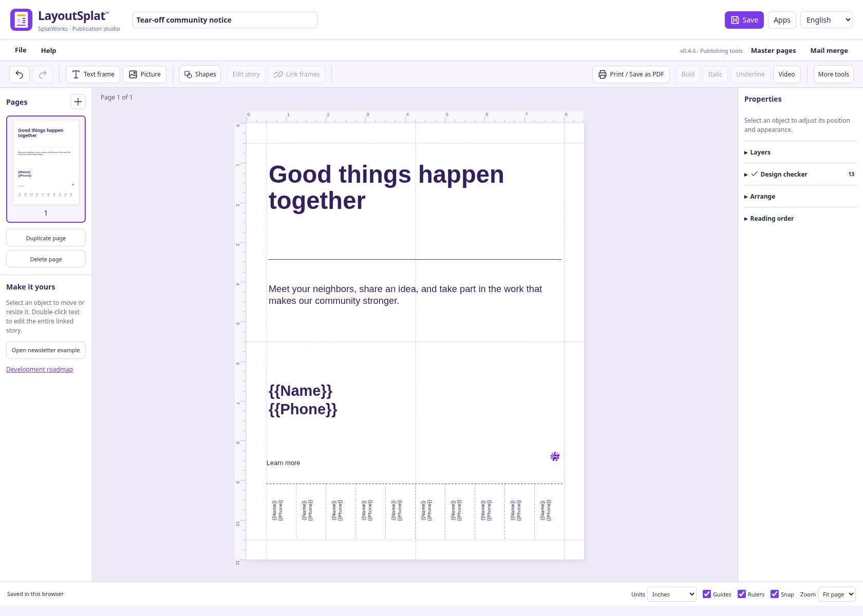863x616 pixels.
Task: Click the Link frames tool
Action: [x=296, y=74]
